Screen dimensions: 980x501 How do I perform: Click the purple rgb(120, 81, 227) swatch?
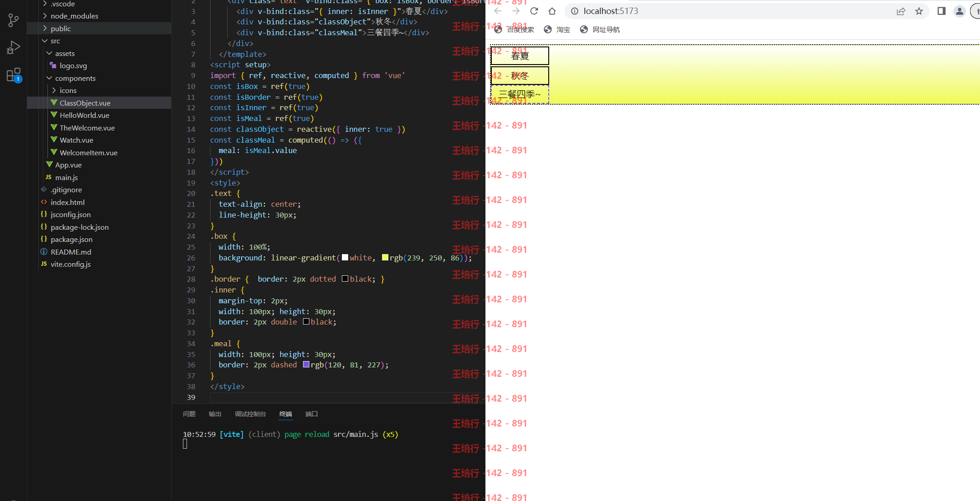[306, 364]
